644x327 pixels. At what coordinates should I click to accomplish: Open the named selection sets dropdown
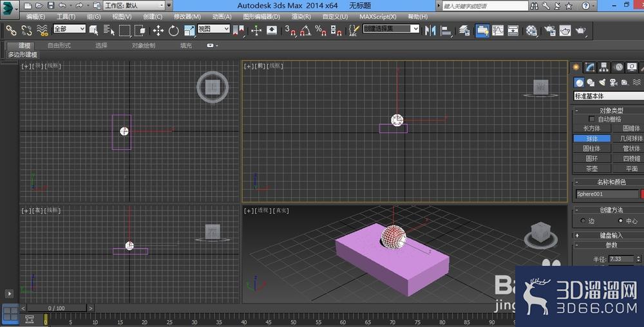pos(391,29)
